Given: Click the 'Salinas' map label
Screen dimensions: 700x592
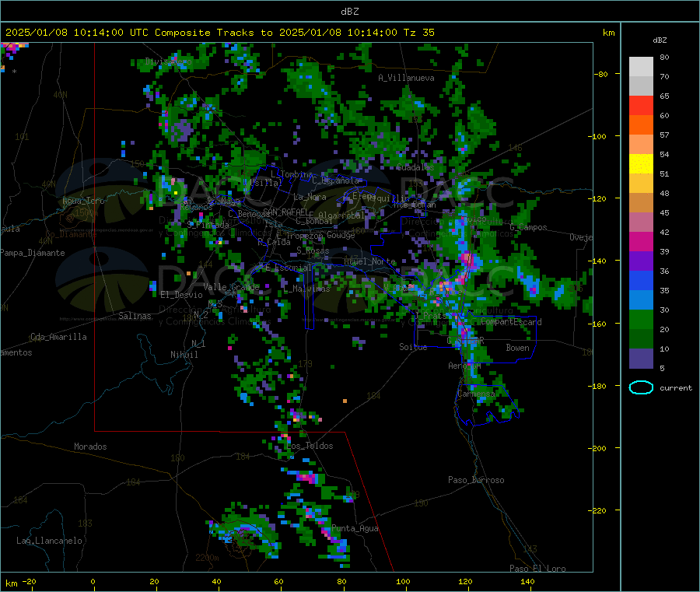Looking at the screenshot, I should click(135, 316).
